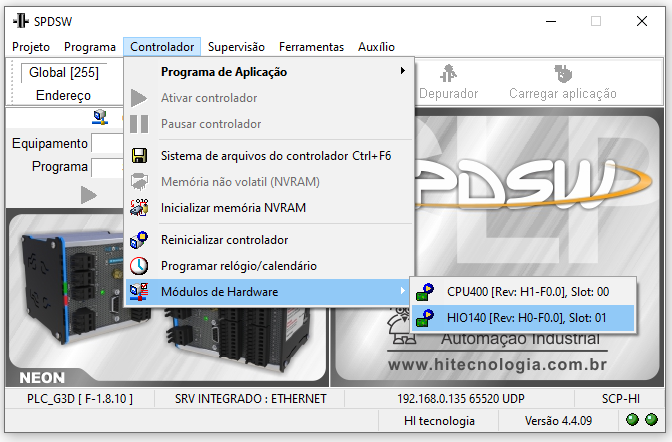Open the Supervisão menu
This screenshot has width=672, height=442.
click(x=236, y=47)
